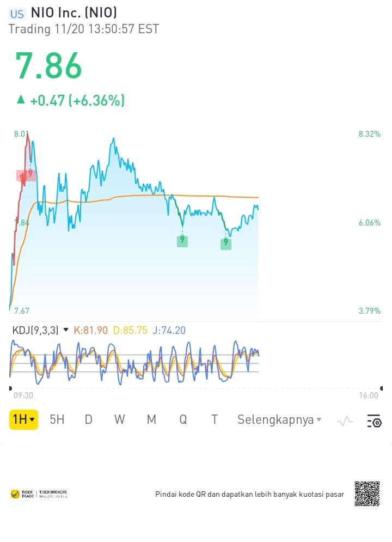
Task: Tap the leftmost green 9 signal marker
Action: click(182, 240)
